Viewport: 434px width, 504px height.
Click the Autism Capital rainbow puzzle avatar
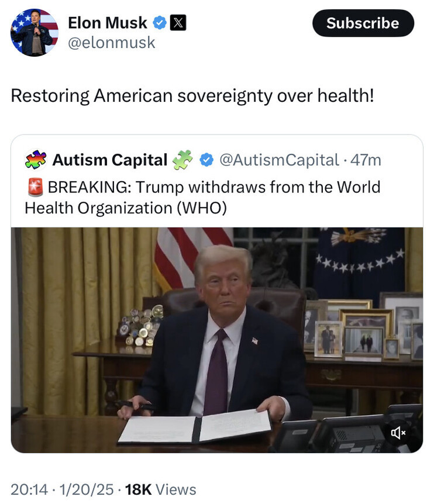(x=36, y=160)
